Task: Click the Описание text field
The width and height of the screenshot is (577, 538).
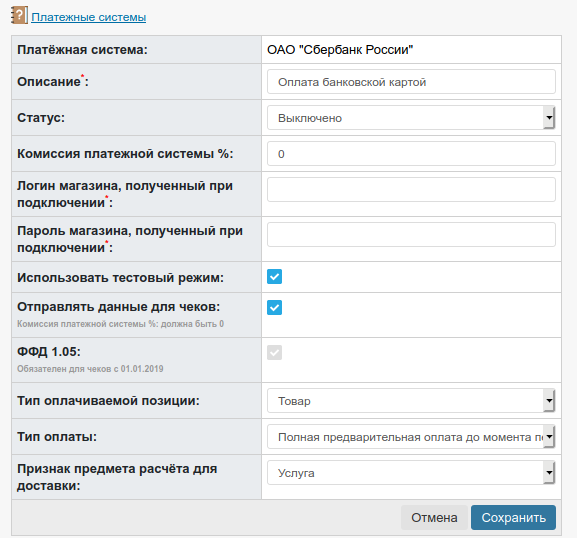Action: [x=411, y=82]
